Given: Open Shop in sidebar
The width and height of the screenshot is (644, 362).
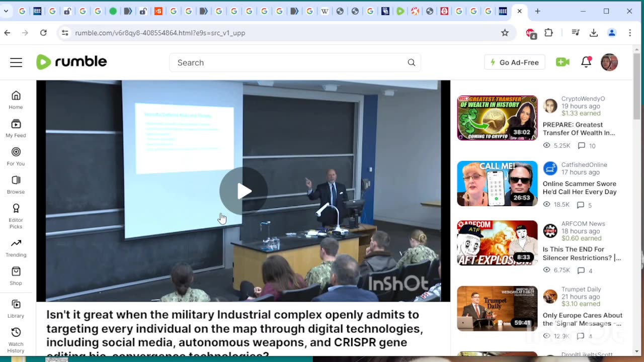Looking at the screenshot, I should point(16,276).
